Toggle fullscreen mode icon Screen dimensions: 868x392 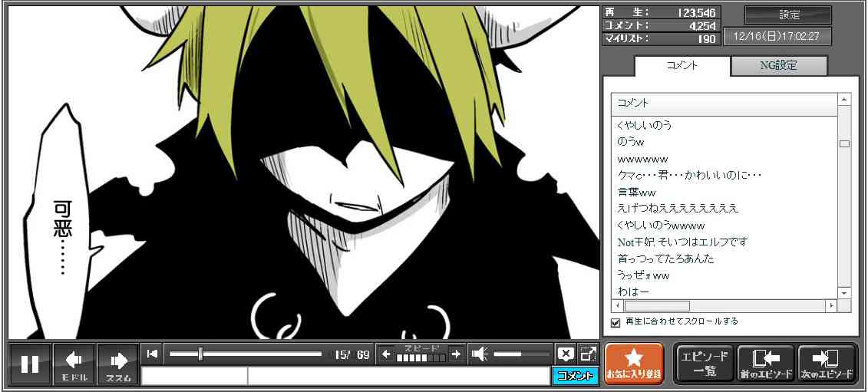(x=588, y=354)
